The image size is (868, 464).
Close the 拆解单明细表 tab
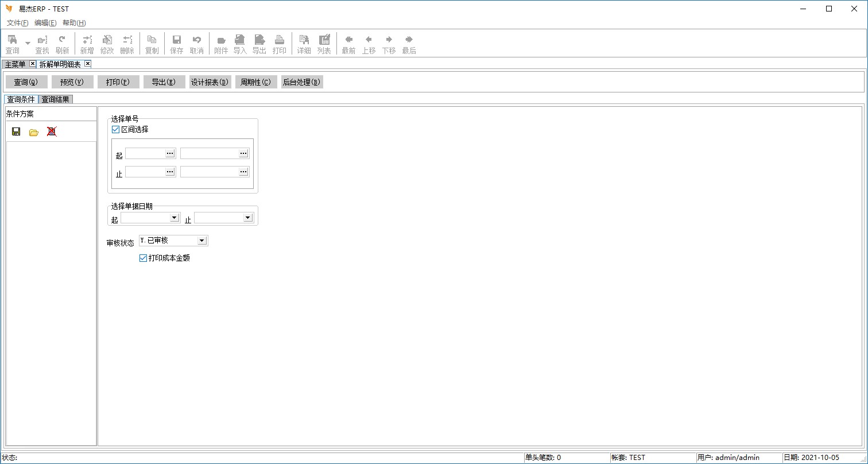pyautogui.click(x=88, y=64)
